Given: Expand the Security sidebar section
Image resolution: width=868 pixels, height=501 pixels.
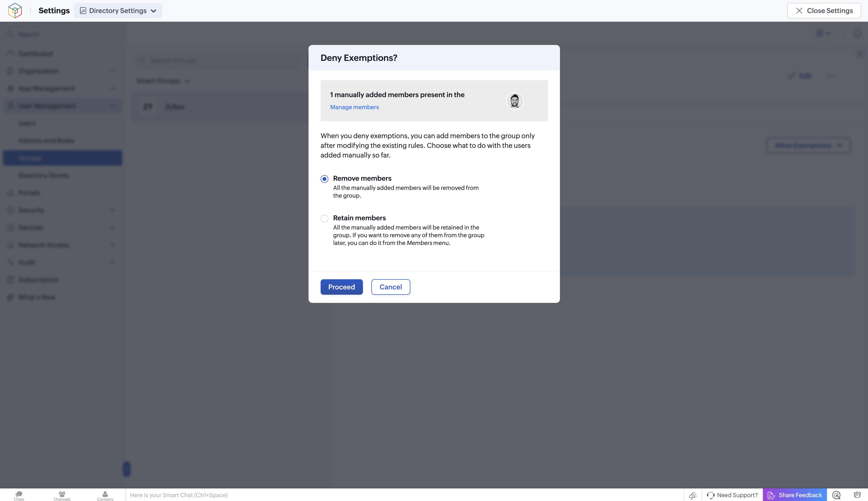Looking at the screenshot, I should pos(63,210).
